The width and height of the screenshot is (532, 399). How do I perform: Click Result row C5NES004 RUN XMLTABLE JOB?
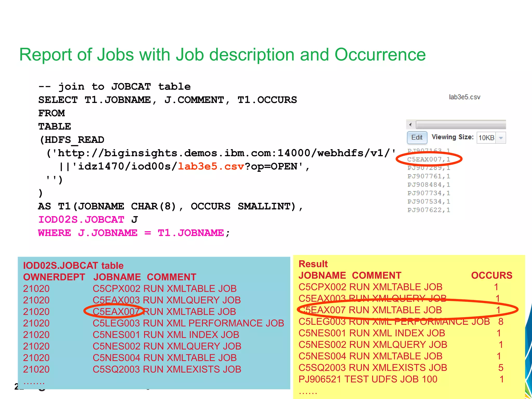[400, 356]
